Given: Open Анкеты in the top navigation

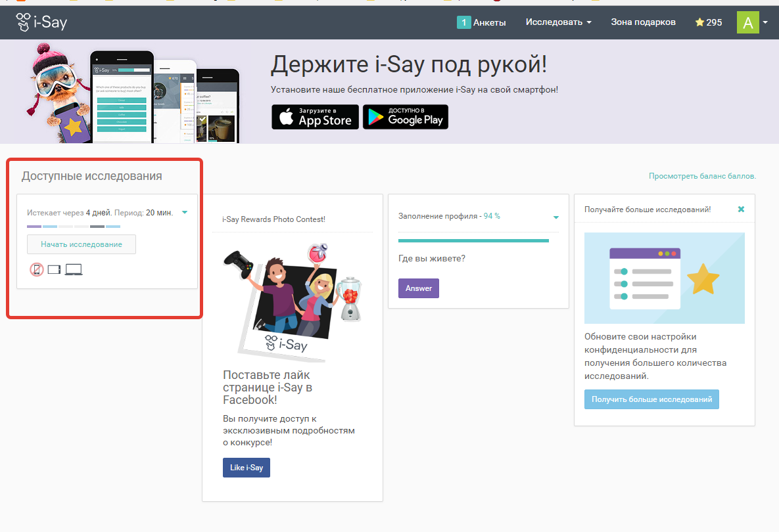Looking at the screenshot, I should pyautogui.click(x=489, y=22).
